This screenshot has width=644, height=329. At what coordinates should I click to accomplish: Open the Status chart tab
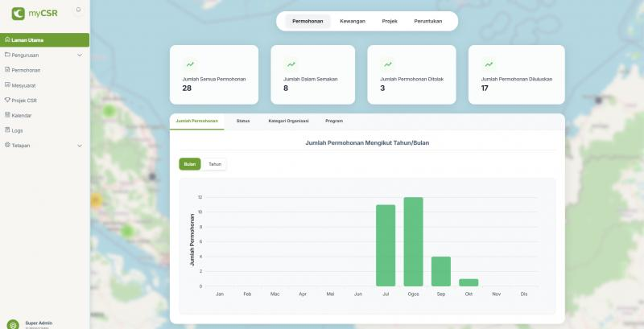[x=243, y=121]
